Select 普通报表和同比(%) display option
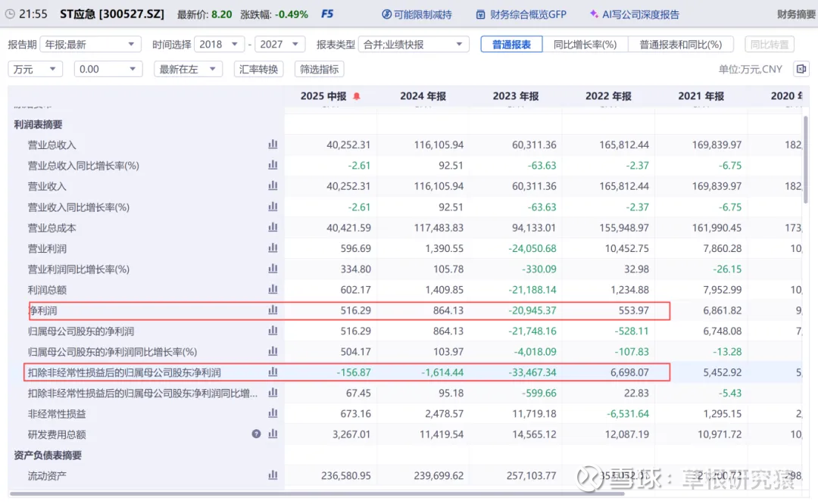This screenshot has height=504, width=818. (x=681, y=45)
